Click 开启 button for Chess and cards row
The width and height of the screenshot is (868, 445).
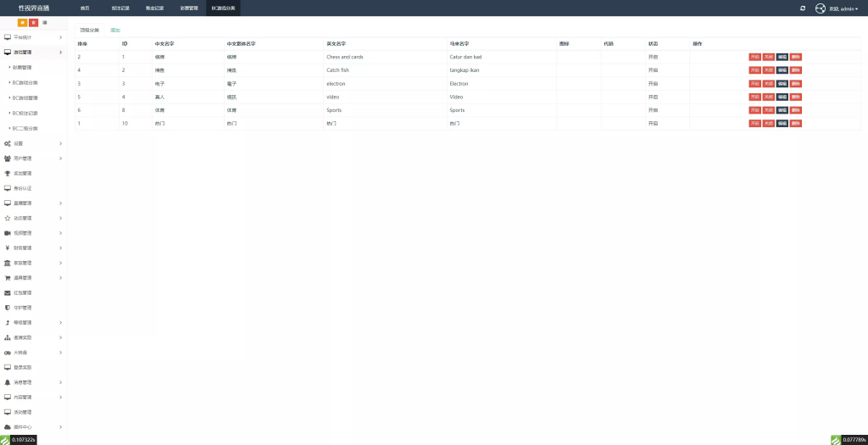(x=754, y=57)
